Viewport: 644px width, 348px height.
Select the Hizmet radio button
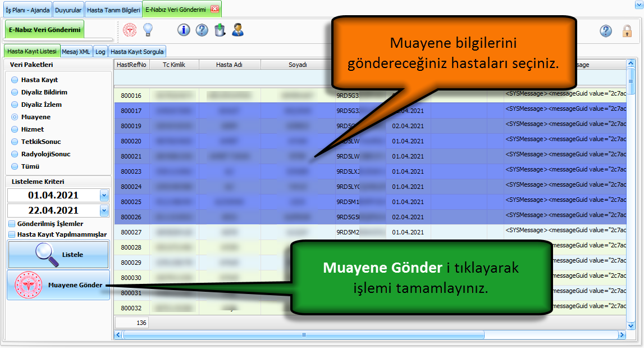[x=15, y=129]
